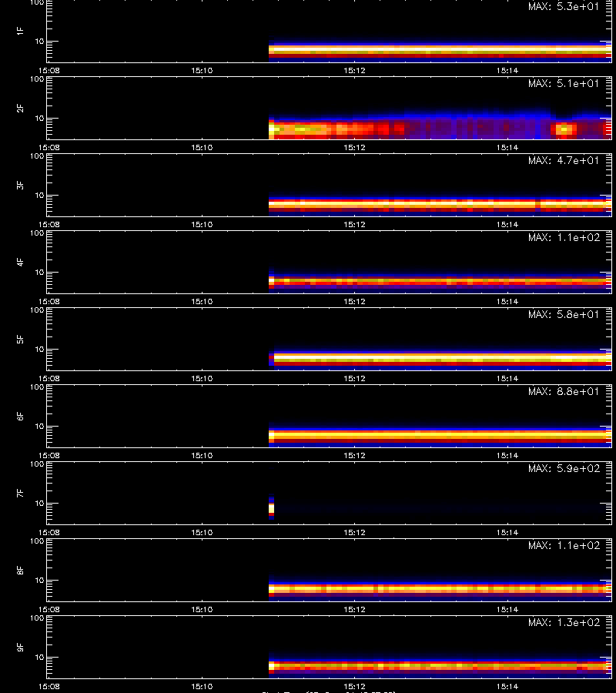Click the 15:14 time label of the 8F panel
Screen dimensions: 616x693
click(x=507, y=610)
